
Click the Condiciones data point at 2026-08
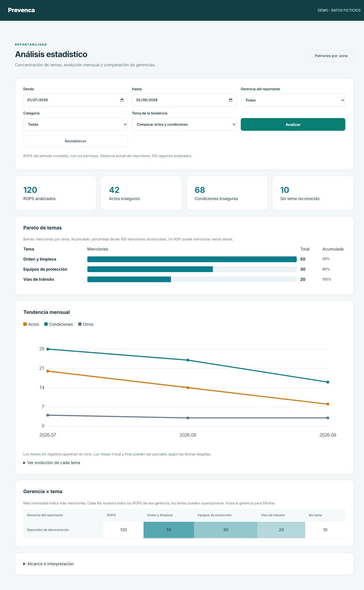coord(188,360)
